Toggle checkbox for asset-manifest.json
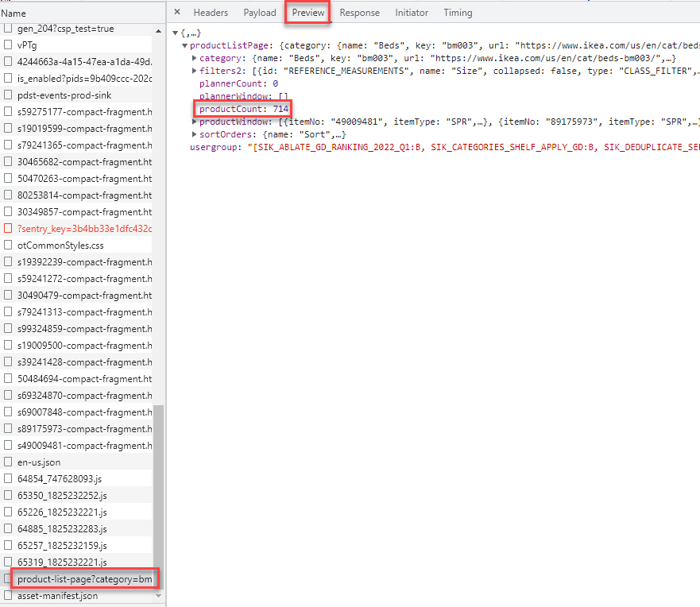The height and width of the screenshot is (607, 700). pyautogui.click(x=9, y=596)
